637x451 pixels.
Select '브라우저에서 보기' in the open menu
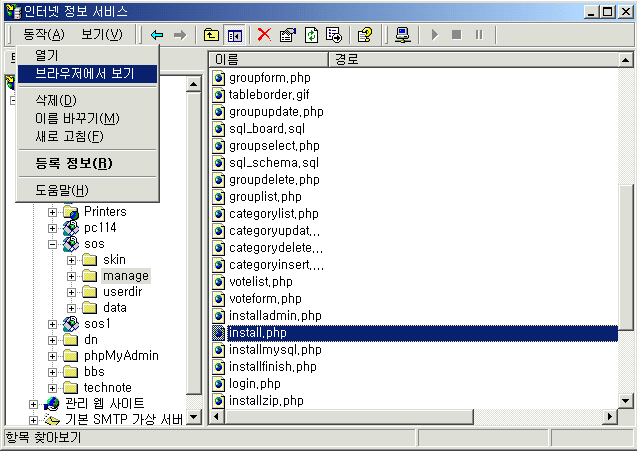tap(85, 73)
